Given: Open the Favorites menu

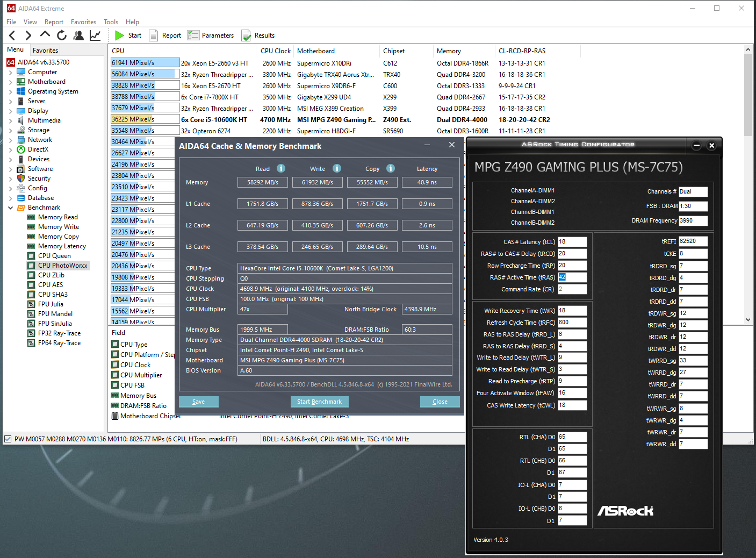Looking at the screenshot, I should click(x=83, y=22).
